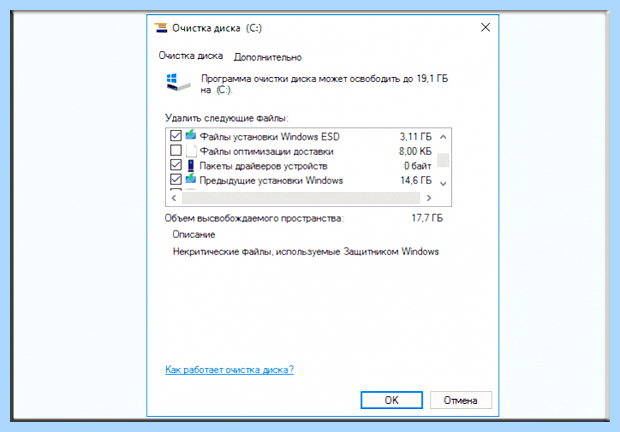Close the Очистка диска dialog window
The height and width of the screenshot is (432, 620).
[486, 27]
